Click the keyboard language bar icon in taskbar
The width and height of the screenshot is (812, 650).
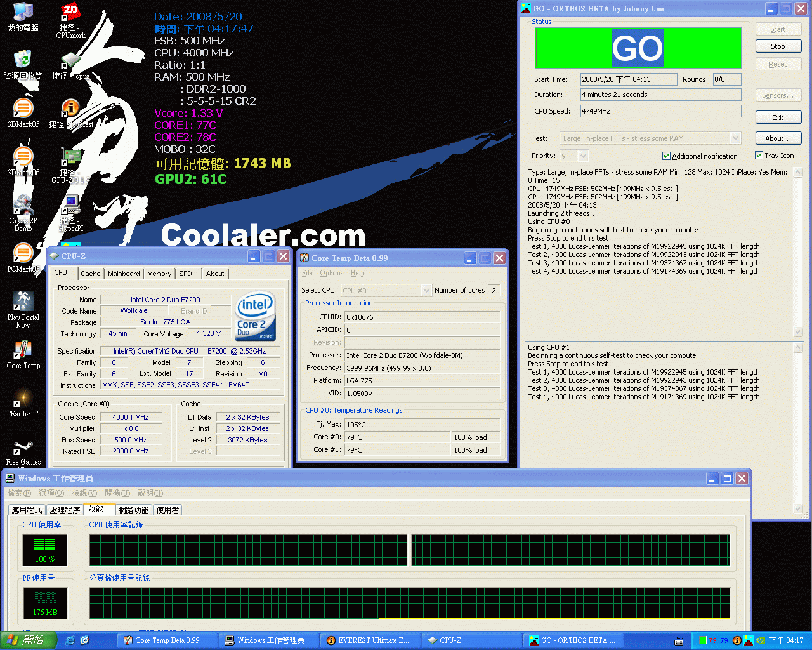coord(679,641)
